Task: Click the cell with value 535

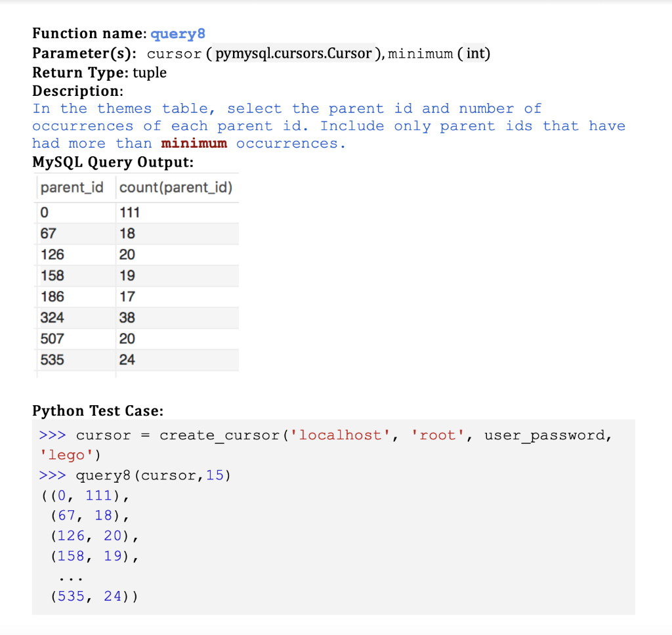Action: pyautogui.click(x=52, y=360)
